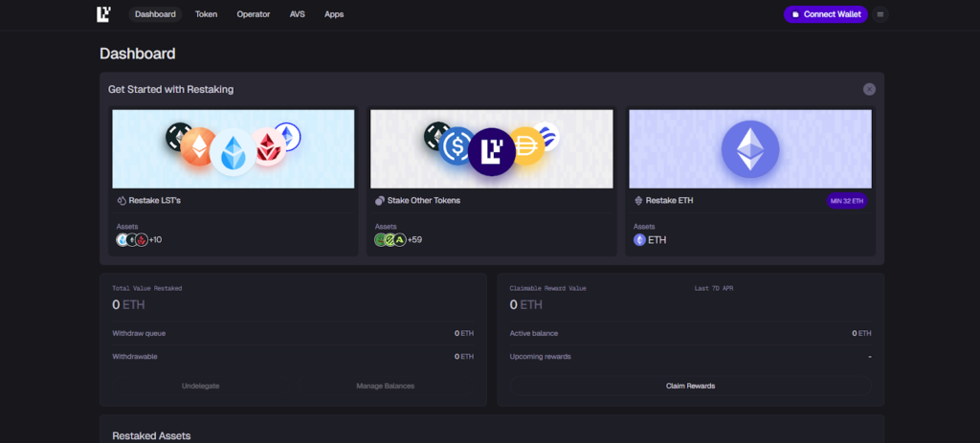This screenshot has height=443, width=980.
Task: Click the Restake LST's cycle icon
Action: tap(122, 201)
